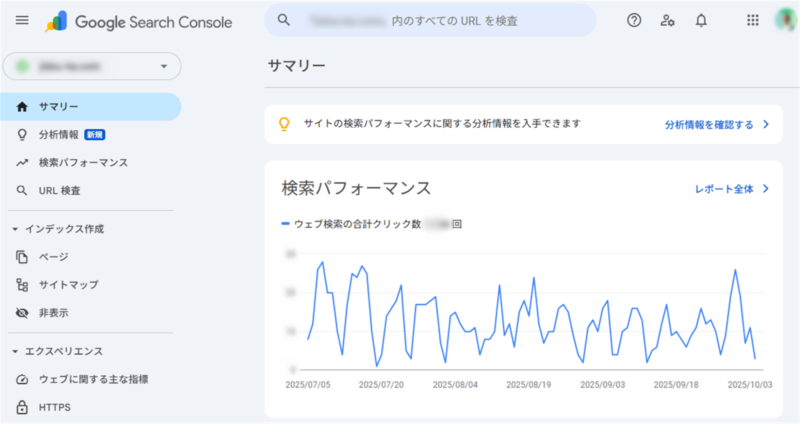Click the Google Search Console logo
The width and height of the screenshot is (800, 424).
(138, 21)
